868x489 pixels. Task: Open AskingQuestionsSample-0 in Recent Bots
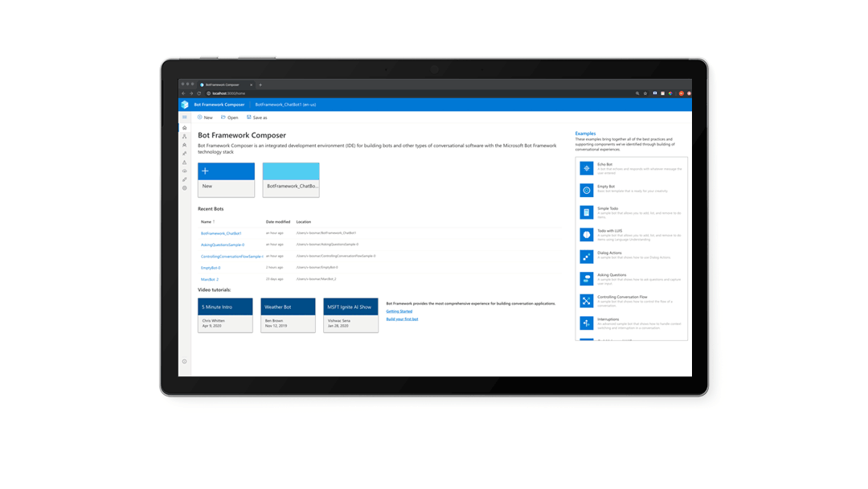(x=223, y=244)
